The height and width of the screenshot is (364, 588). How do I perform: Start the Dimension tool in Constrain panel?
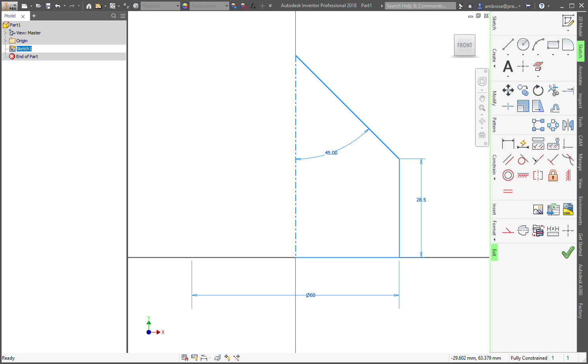(x=508, y=143)
